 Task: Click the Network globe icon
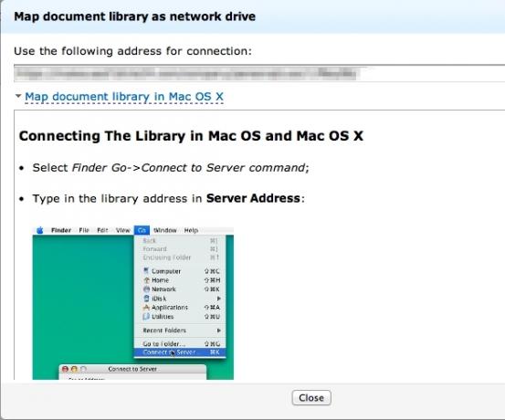point(146,289)
